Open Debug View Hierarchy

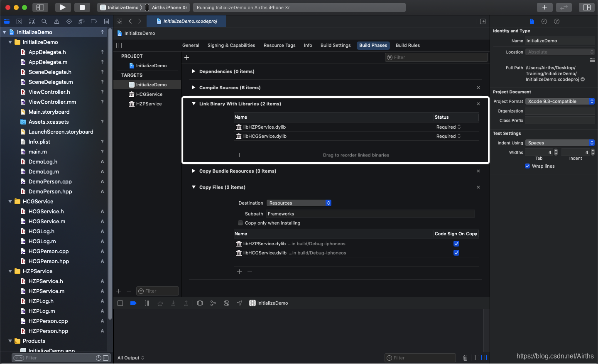pos(200,303)
